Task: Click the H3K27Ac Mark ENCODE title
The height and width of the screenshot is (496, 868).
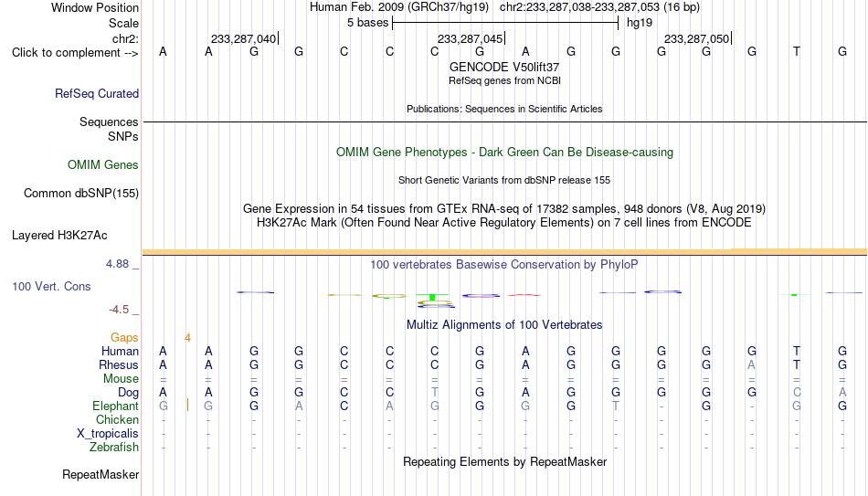Action: (x=504, y=223)
